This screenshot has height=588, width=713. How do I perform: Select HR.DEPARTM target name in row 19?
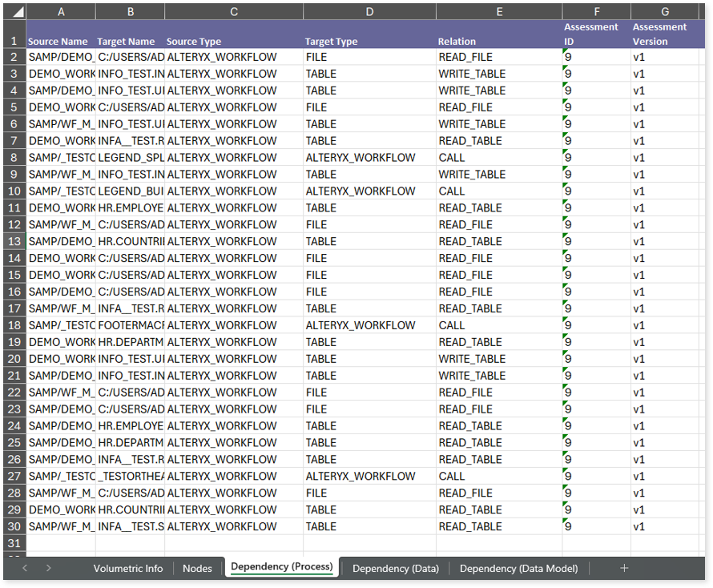131,342
